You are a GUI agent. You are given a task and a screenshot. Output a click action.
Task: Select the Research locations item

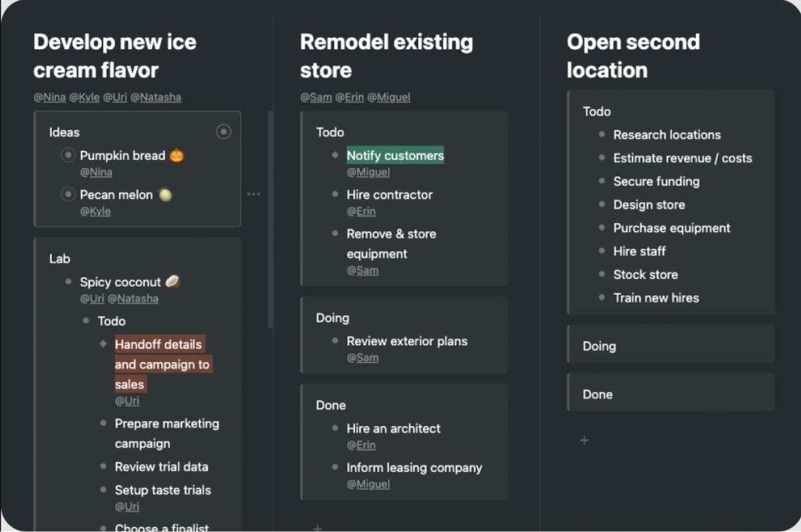(667, 135)
